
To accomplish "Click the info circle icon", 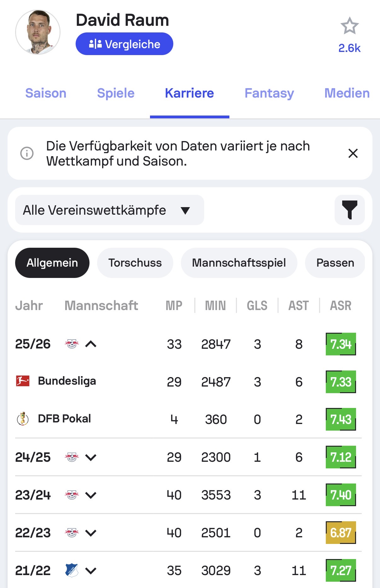I will [27, 153].
